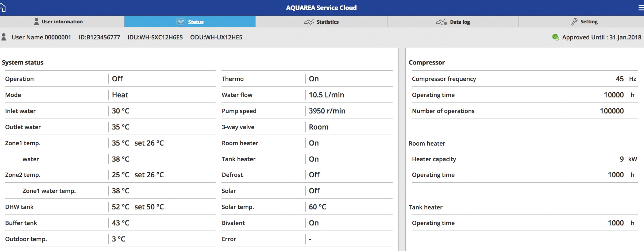Click the Heater capacity label

434,159
